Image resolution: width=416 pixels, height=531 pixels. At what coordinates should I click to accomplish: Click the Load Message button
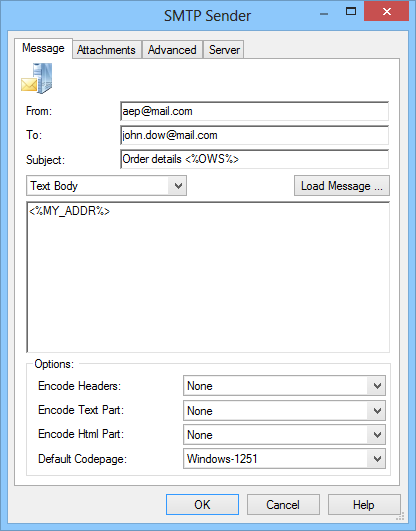pyautogui.click(x=342, y=186)
